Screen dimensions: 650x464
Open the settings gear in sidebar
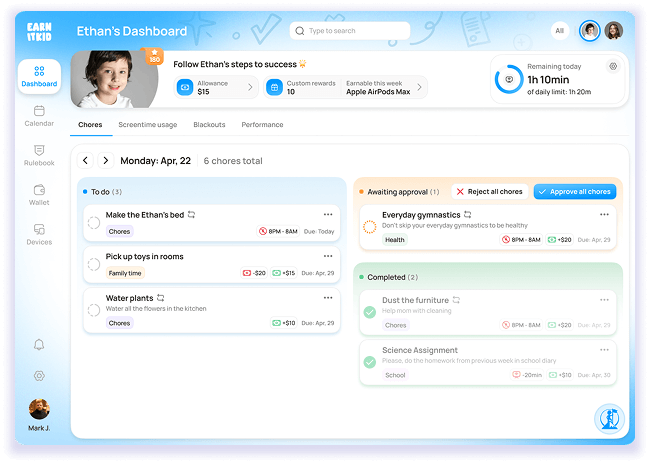(x=39, y=375)
